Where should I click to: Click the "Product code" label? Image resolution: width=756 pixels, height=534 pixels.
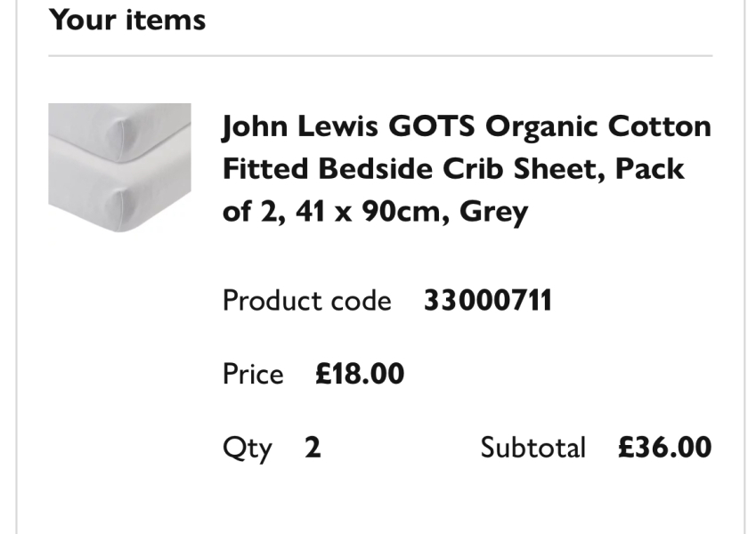(x=306, y=301)
